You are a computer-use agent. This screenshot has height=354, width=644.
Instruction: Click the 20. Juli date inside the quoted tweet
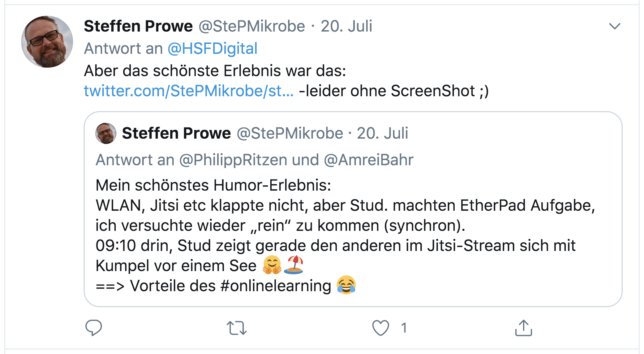tap(382, 133)
